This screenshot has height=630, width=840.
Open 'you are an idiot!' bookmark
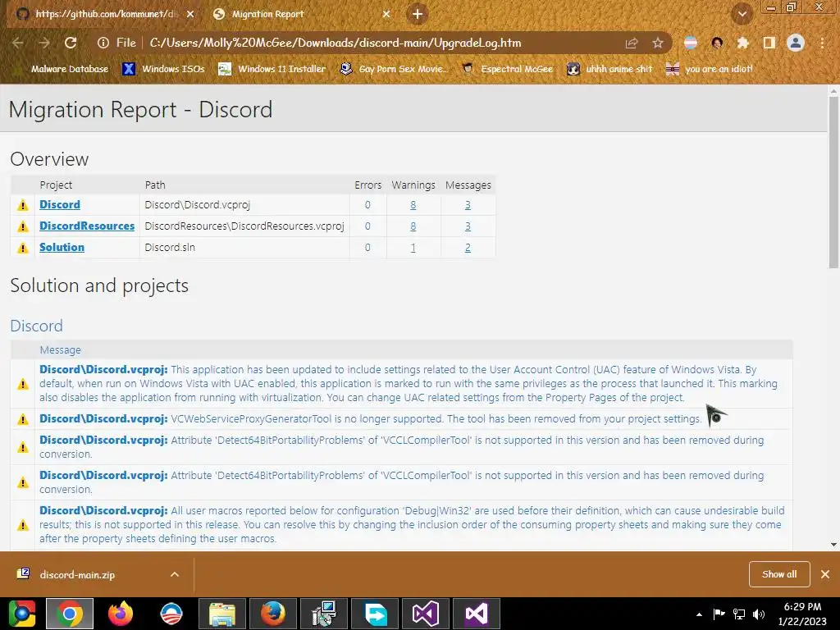click(710, 69)
